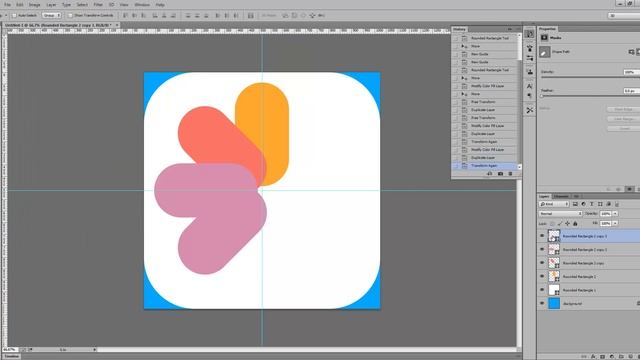The height and width of the screenshot is (360, 640).
Task: Click the zoom percentage field in status bar
Action: coord(9,350)
